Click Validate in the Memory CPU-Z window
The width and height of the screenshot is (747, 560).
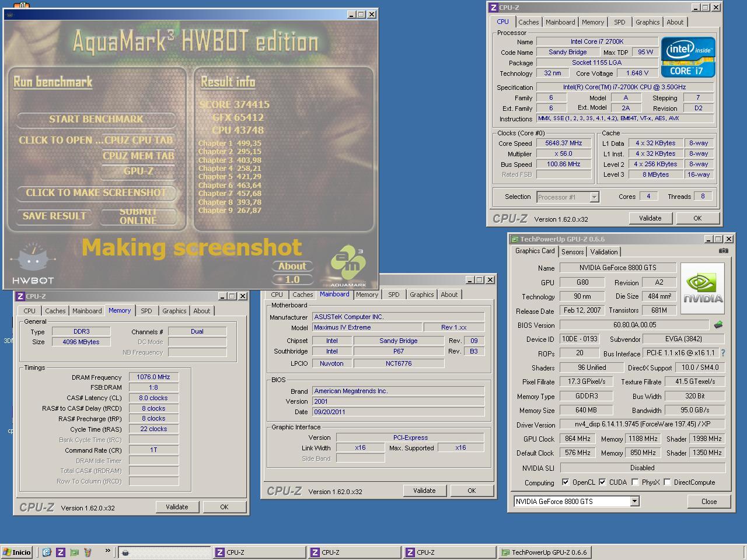177,507
